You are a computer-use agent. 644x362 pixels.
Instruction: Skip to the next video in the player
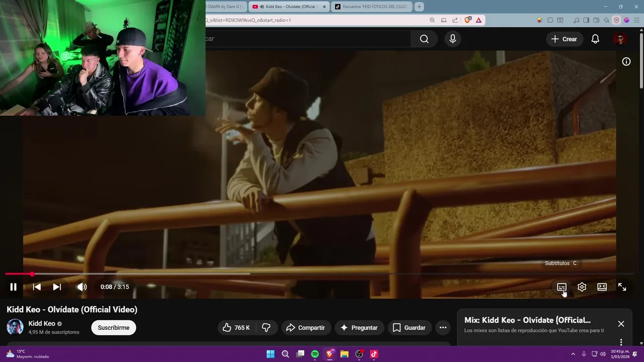point(57,287)
